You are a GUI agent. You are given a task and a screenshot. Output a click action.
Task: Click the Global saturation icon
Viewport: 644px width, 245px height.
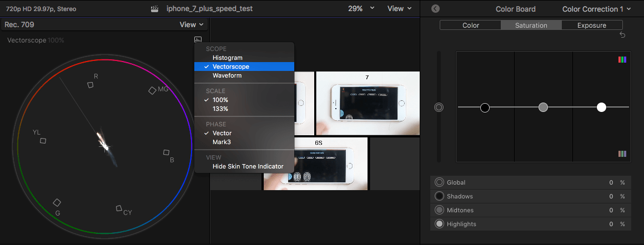point(440,182)
